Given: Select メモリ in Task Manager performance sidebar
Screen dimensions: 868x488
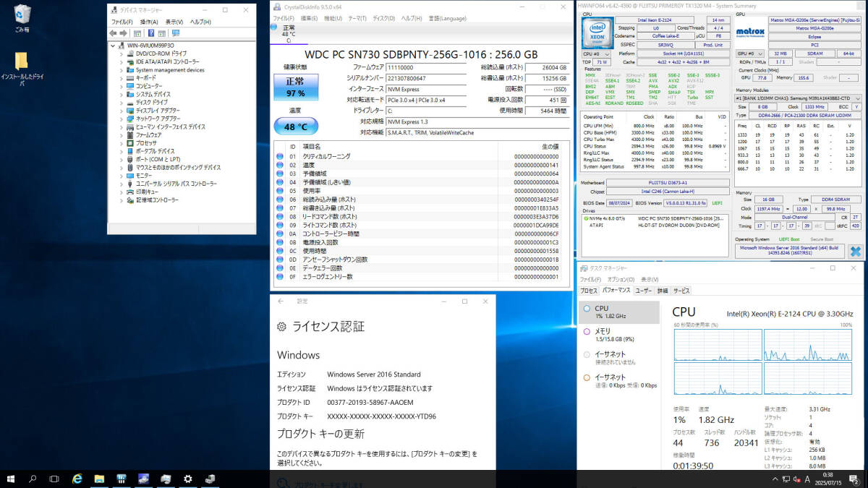Looking at the screenshot, I should (x=619, y=335).
